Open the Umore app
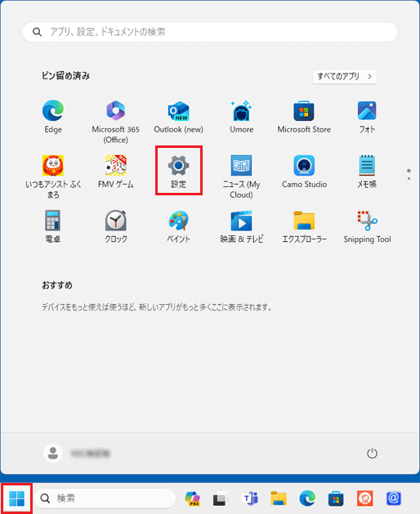Image resolution: width=420 pixels, height=514 pixels. point(242,116)
